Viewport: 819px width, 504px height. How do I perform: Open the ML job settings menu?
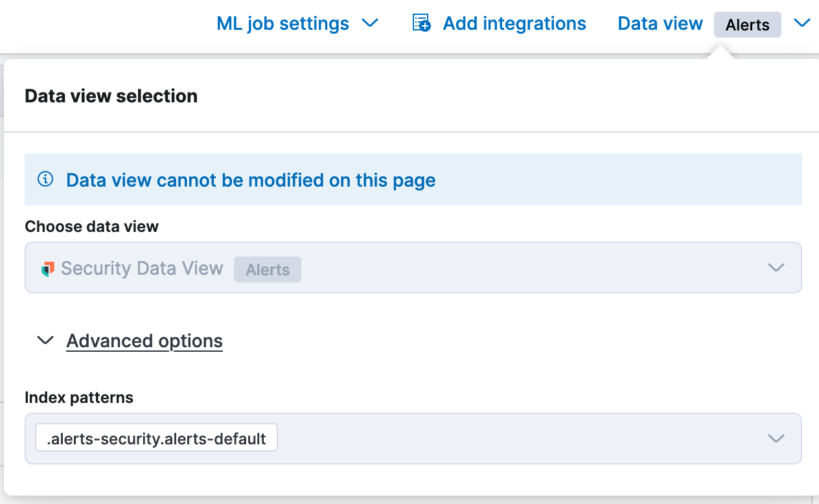coord(283,24)
